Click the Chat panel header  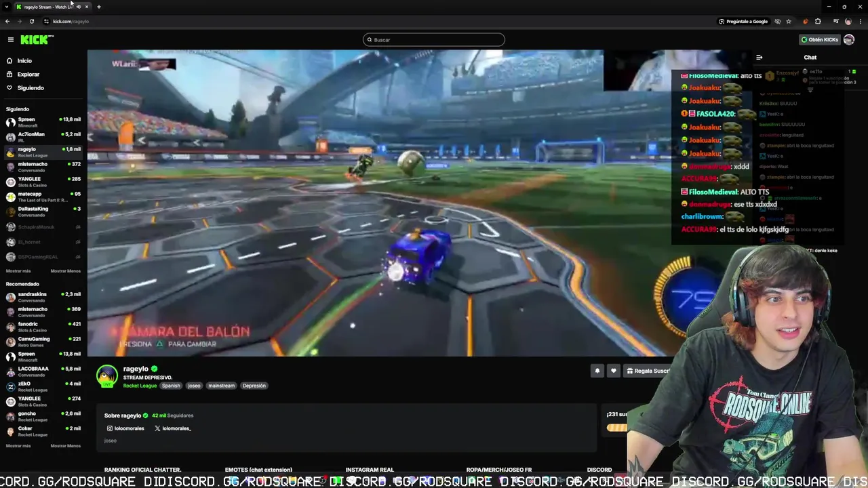810,58
